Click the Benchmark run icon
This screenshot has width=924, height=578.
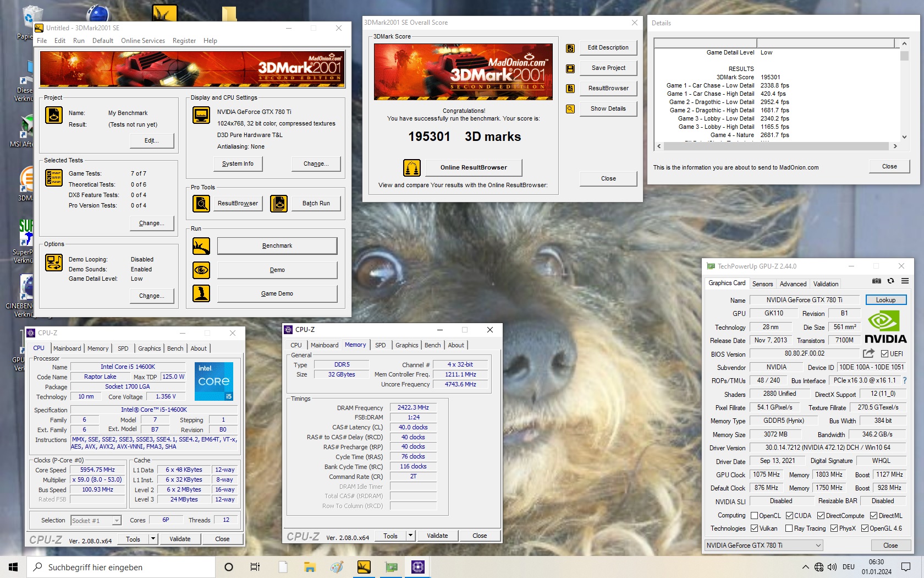point(201,246)
